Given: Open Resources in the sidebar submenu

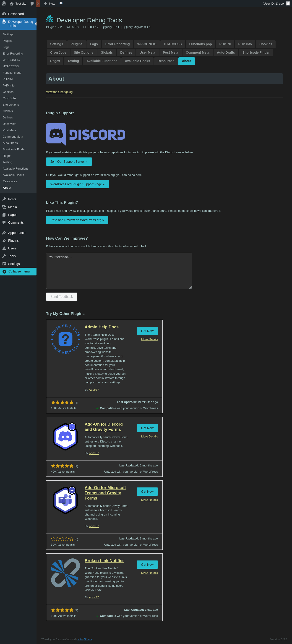Looking at the screenshot, I should point(10,181).
